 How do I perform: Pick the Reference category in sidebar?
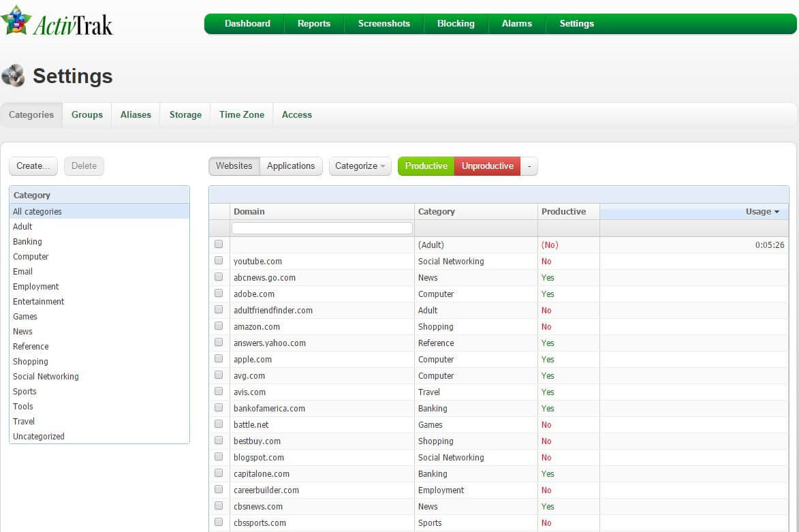[99, 347]
